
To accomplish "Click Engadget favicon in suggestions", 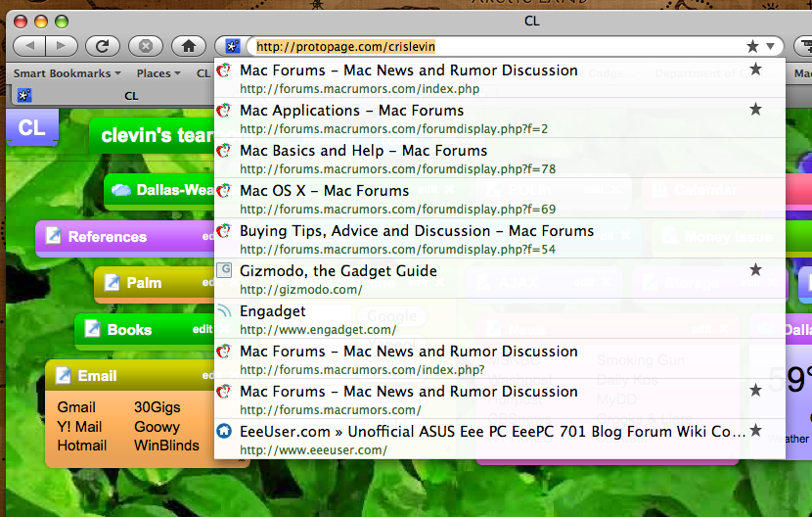I will point(224,310).
